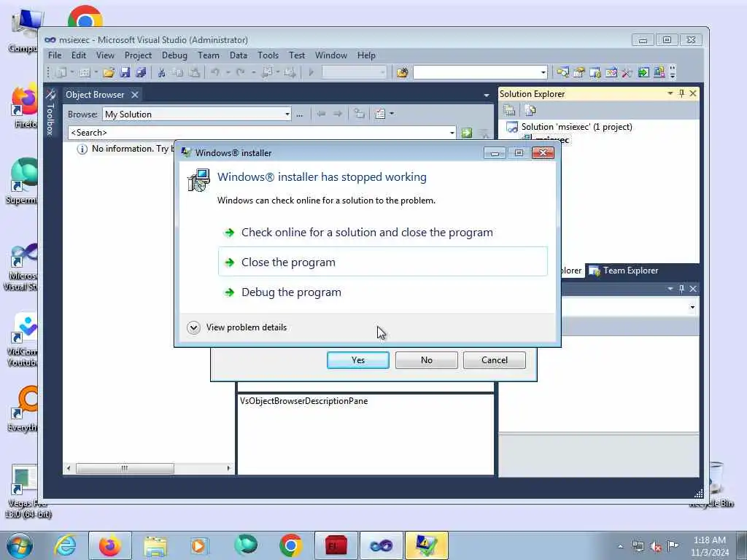Screen dimensions: 747x560
Task: Launch Internet Explorer from taskbar
Action: pos(65,545)
